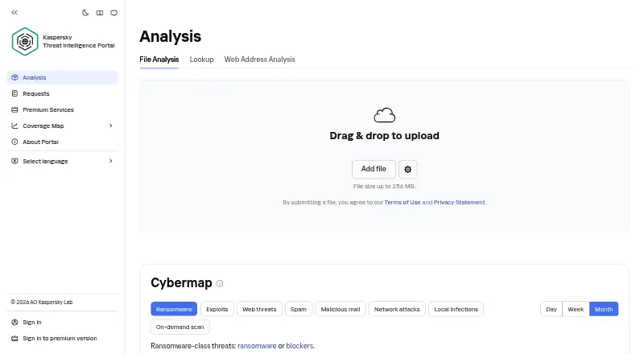Click the cloud upload icon
The height and width of the screenshot is (354, 644).
[x=385, y=115]
